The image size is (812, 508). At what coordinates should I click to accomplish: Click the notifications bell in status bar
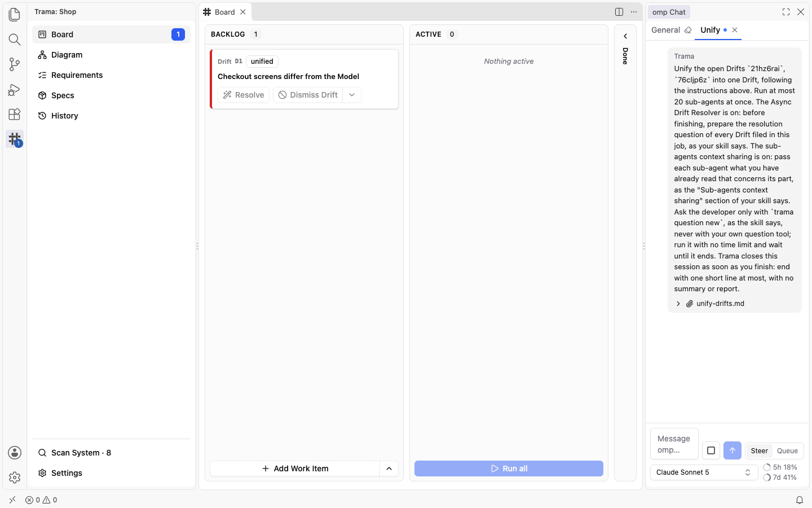[800, 500]
